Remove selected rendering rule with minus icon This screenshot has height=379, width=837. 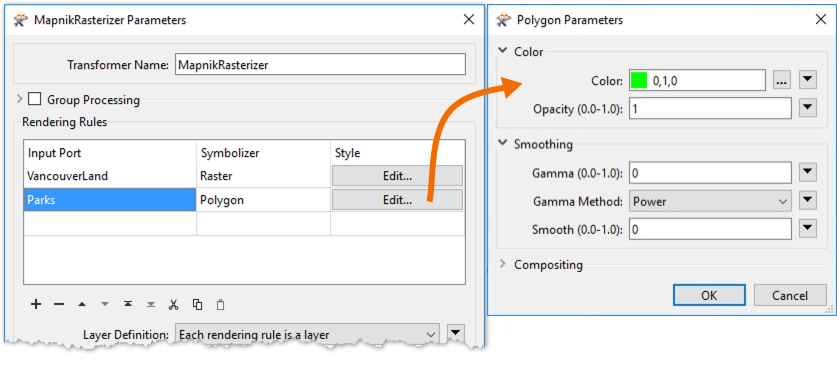pos(59,304)
